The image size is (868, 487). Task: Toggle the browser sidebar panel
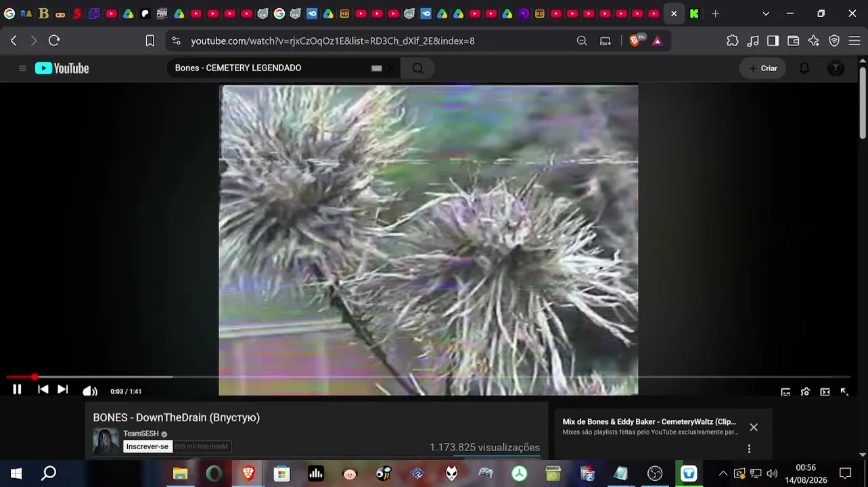pos(773,41)
